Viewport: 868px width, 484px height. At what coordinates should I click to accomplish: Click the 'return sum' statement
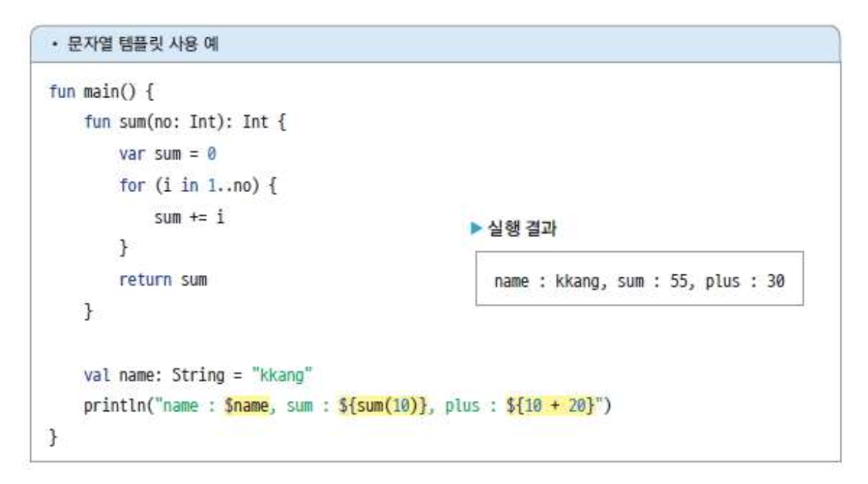point(163,279)
